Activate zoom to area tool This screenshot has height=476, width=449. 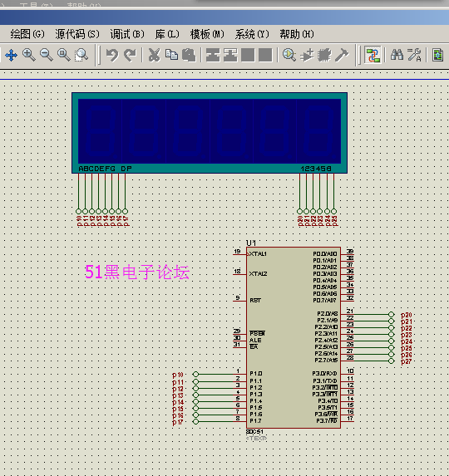[x=81, y=56]
